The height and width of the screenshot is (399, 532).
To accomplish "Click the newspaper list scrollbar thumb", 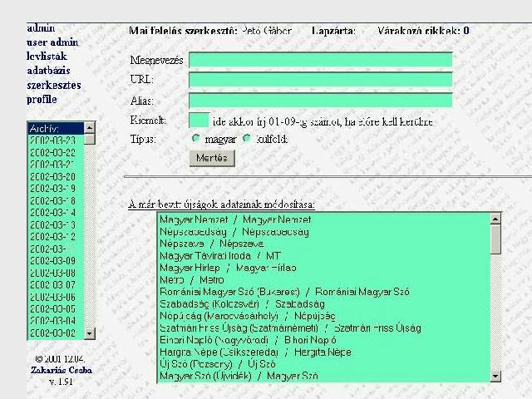I will pos(495,239).
